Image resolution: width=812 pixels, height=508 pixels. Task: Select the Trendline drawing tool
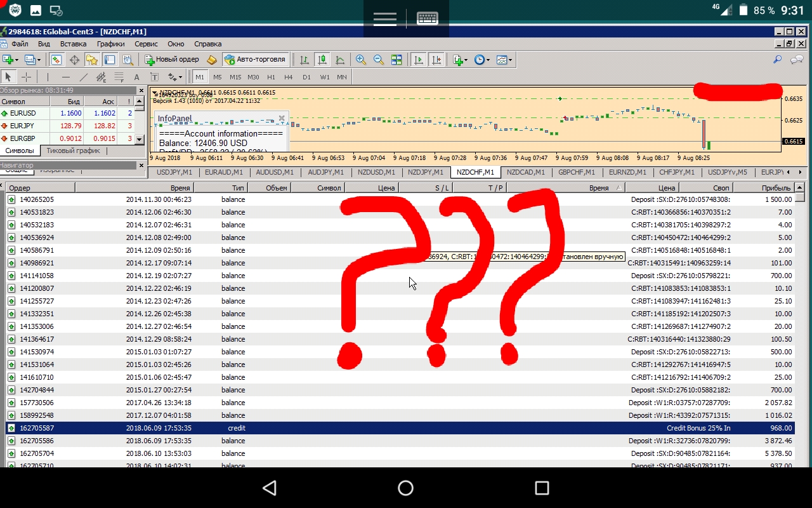tap(83, 77)
